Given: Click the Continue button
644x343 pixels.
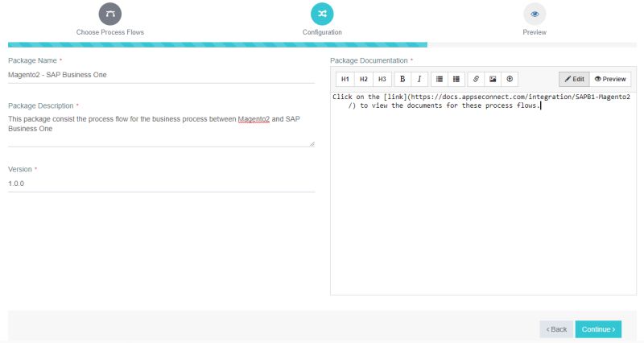Looking at the screenshot, I should (x=598, y=329).
